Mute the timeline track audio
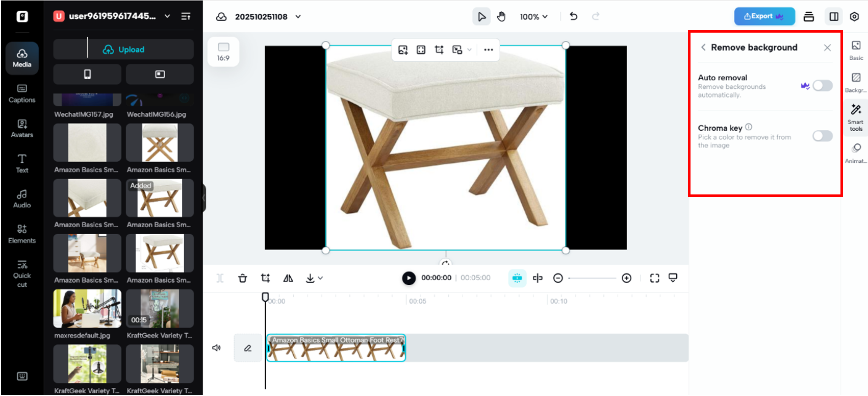Screen dimensions: 868x396 (216, 348)
